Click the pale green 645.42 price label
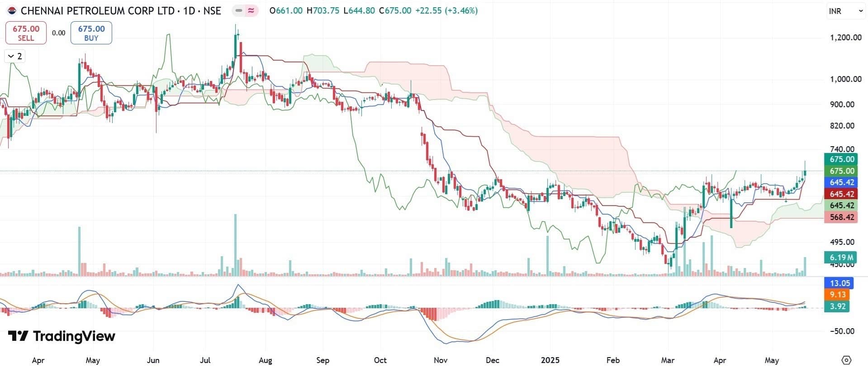 click(841, 206)
